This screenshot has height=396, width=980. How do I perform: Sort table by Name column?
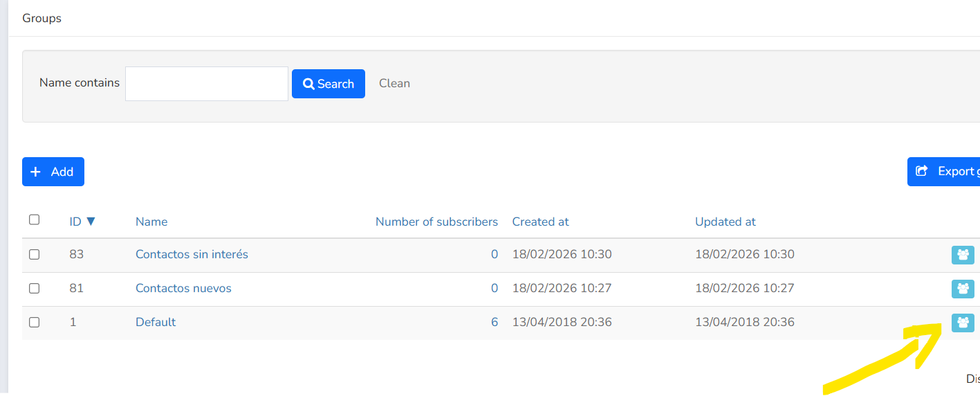click(151, 222)
